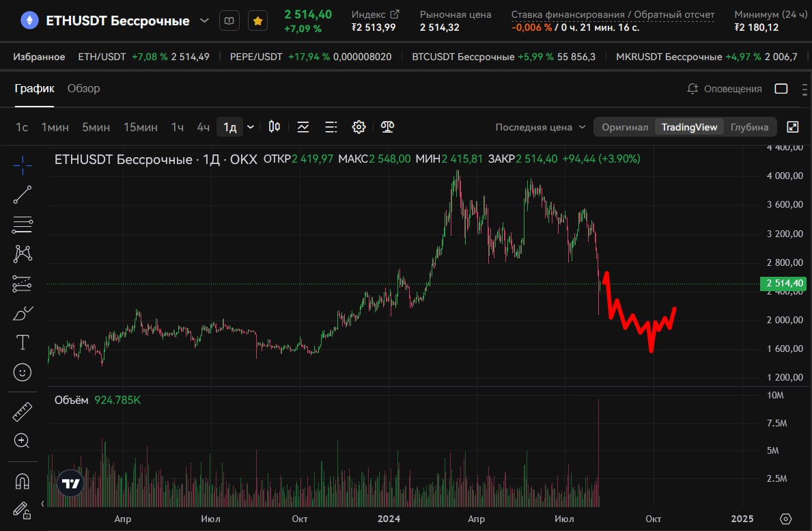Viewport: 812px width, 531px height.
Task: Click the Избранное favorites label
Action: pyautogui.click(x=39, y=57)
